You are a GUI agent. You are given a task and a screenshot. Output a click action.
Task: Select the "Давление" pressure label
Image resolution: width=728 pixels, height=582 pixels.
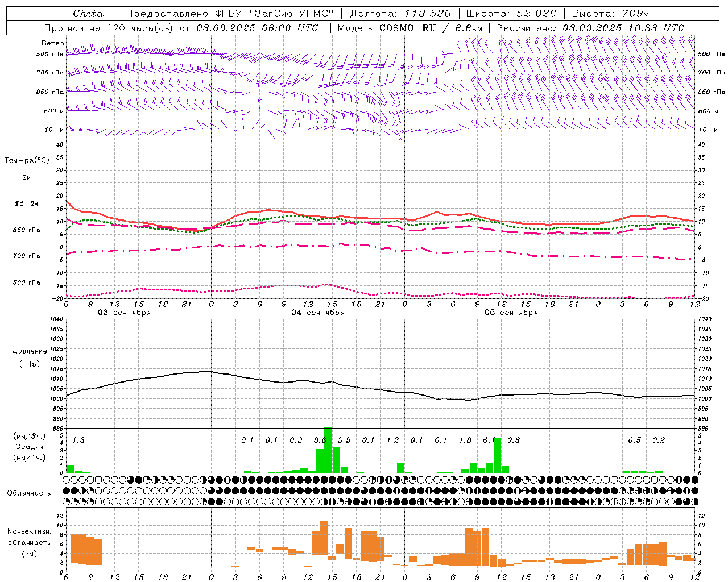pos(30,351)
